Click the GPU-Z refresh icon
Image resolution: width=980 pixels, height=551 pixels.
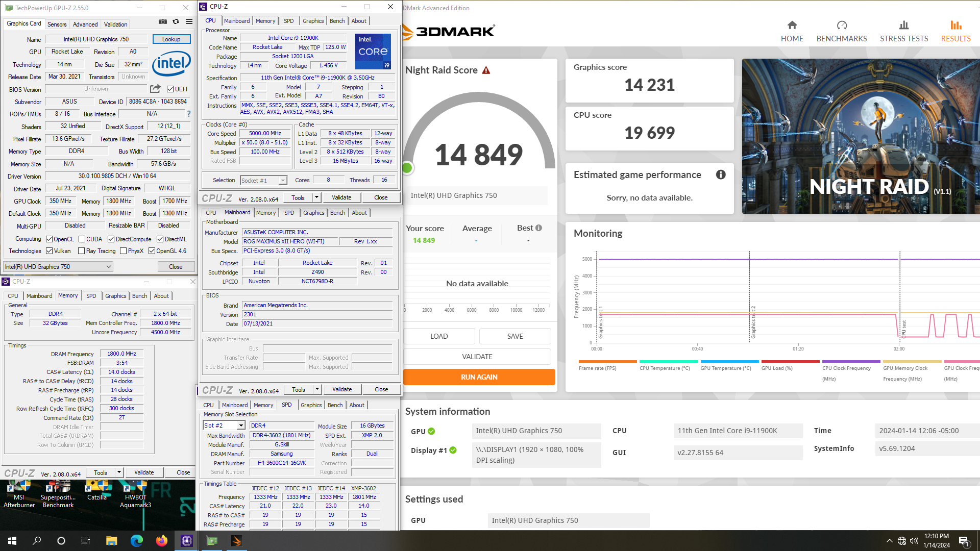(x=176, y=21)
